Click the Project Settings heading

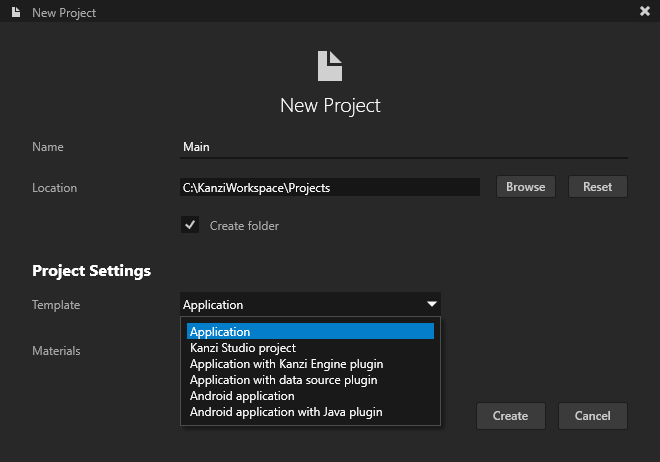point(91,271)
